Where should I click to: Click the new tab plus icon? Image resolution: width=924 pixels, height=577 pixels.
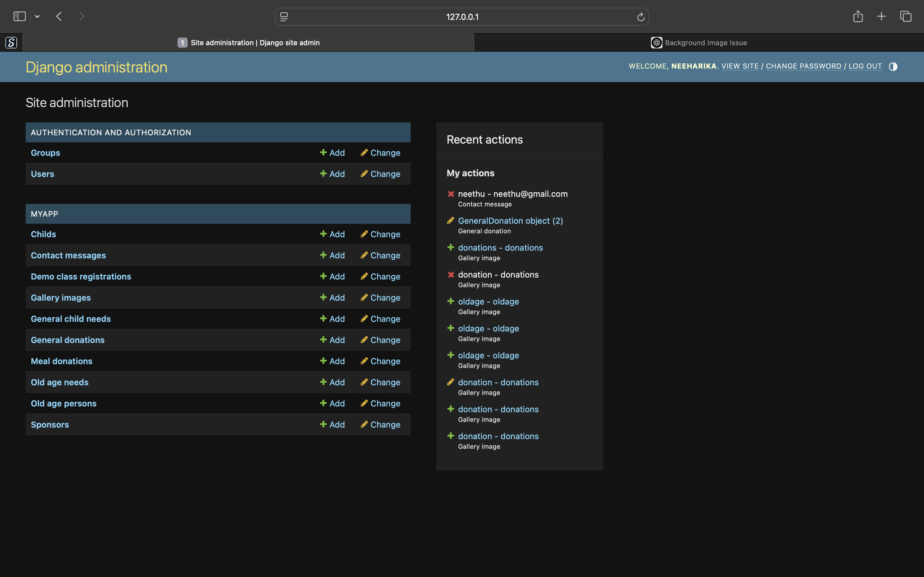click(881, 16)
